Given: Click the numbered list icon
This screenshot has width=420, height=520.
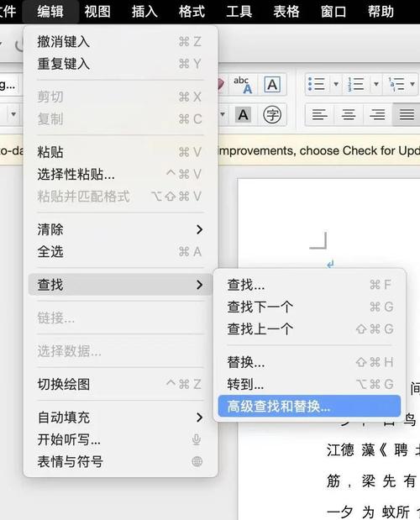Looking at the screenshot, I should (356, 84).
